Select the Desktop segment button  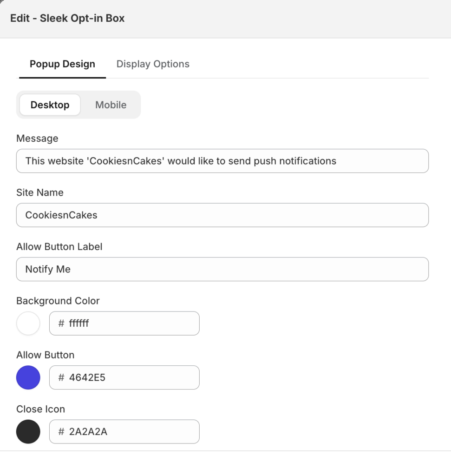coord(50,105)
